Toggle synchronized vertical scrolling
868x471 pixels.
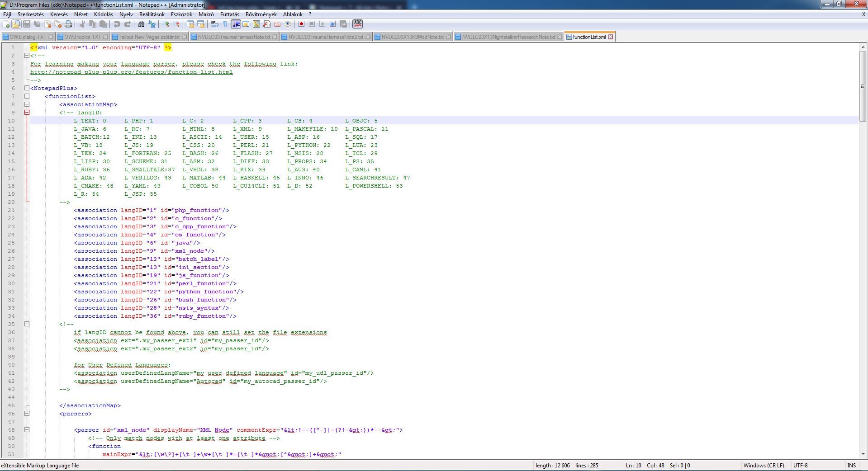pos(190,24)
